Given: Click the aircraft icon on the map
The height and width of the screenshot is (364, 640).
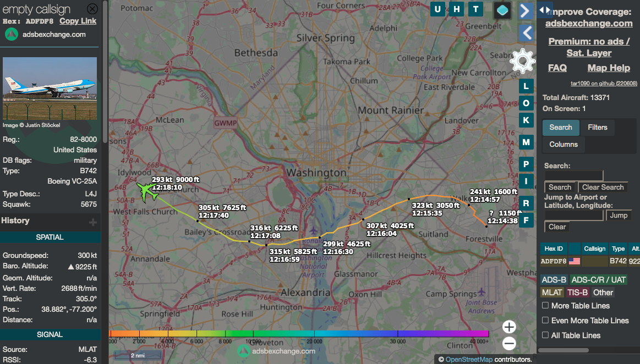Looking at the screenshot, I should pyautogui.click(x=147, y=191).
